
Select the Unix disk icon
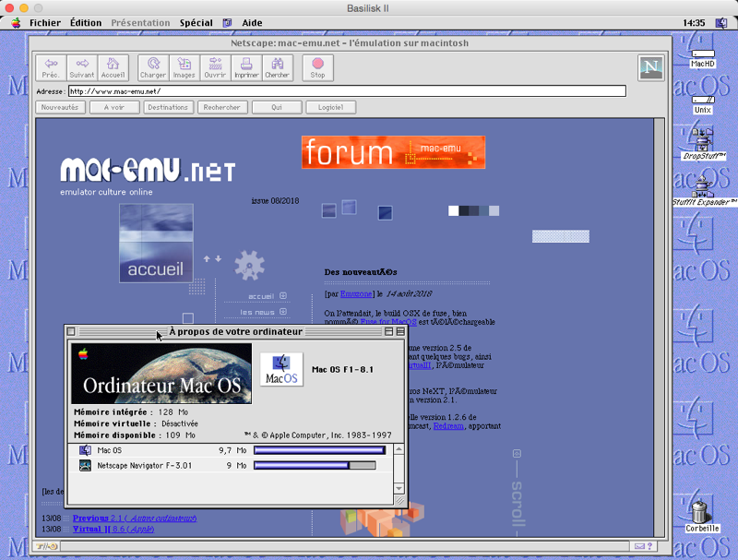703,104
